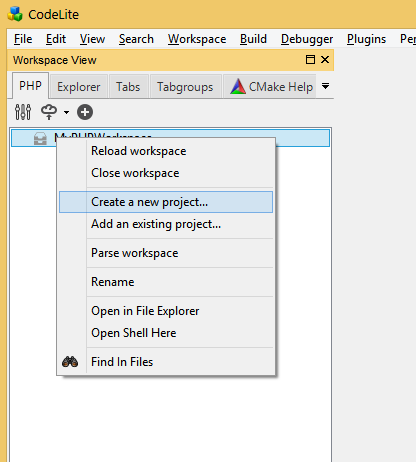Click the Workspace View title text
This screenshot has height=462, width=416.
coord(55,60)
